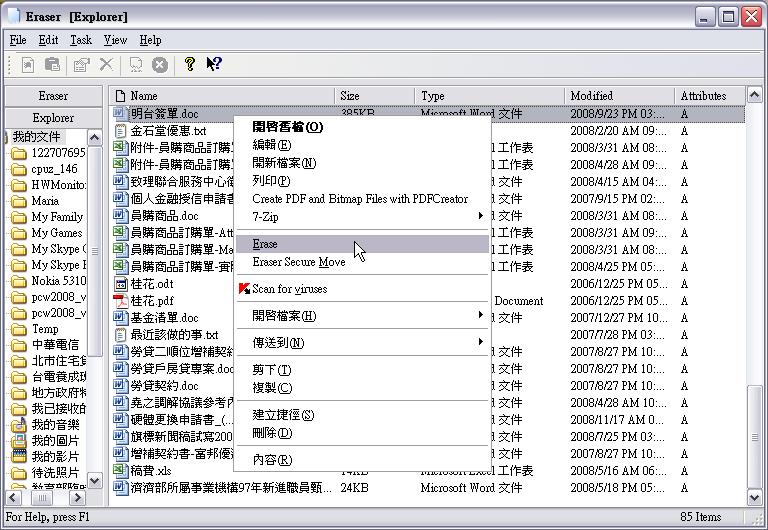Choose 建立捷徑(S) from context menu
768x530 pixels.
click(x=362, y=415)
